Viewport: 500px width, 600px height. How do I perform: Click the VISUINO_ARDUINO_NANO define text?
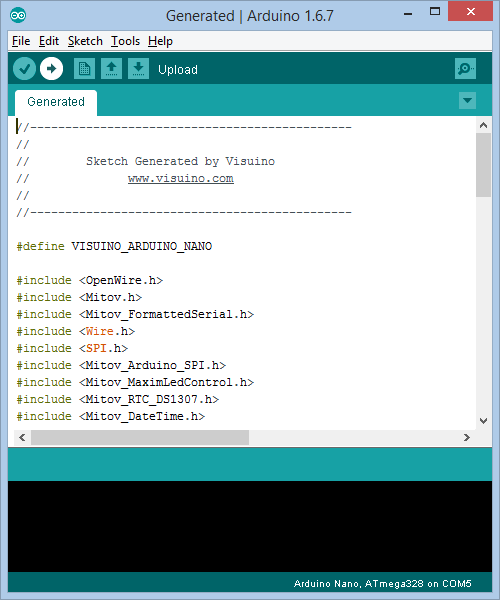[x=142, y=246]
